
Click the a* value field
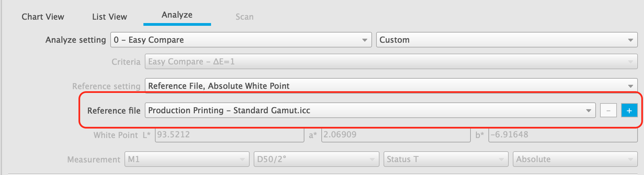[x=396, y=135]
